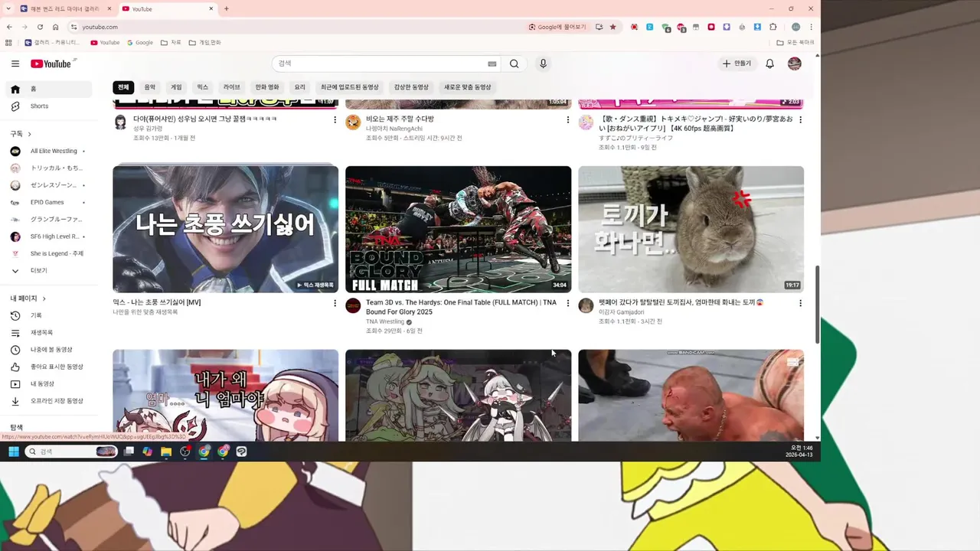Open My videos (내 동영상)
980x551 pixels.
point(49,384)
